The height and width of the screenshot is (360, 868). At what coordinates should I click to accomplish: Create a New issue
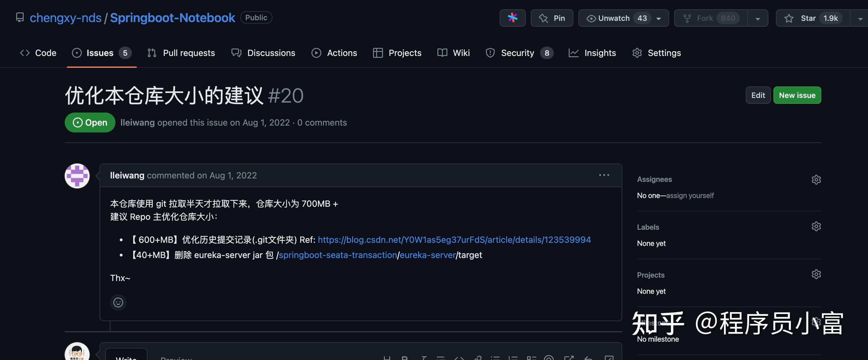pos(797,95)
